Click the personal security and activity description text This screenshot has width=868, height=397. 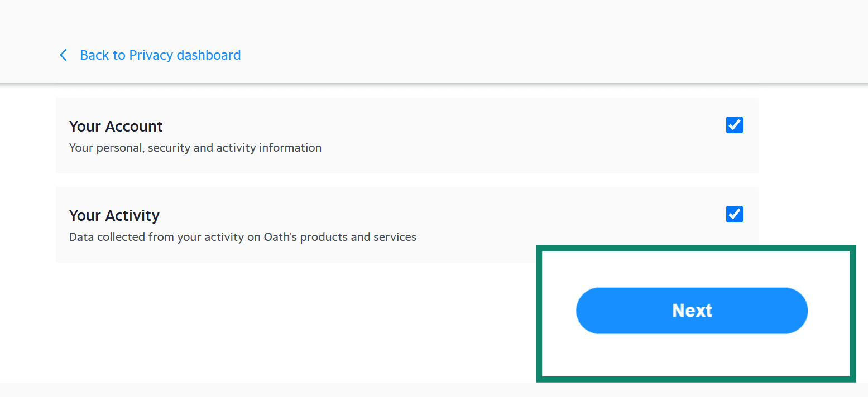[x=195, y=147]
